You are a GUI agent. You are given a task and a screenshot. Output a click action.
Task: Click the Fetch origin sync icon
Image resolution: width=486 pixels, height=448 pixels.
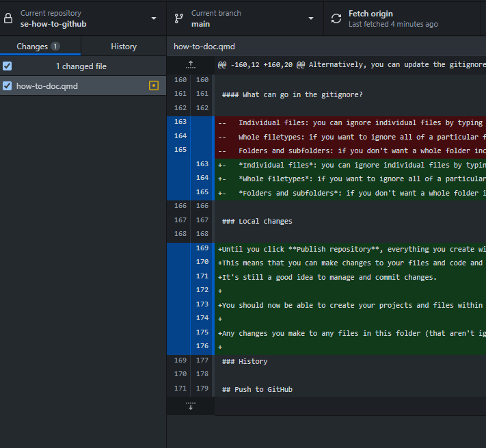point(336,18)
